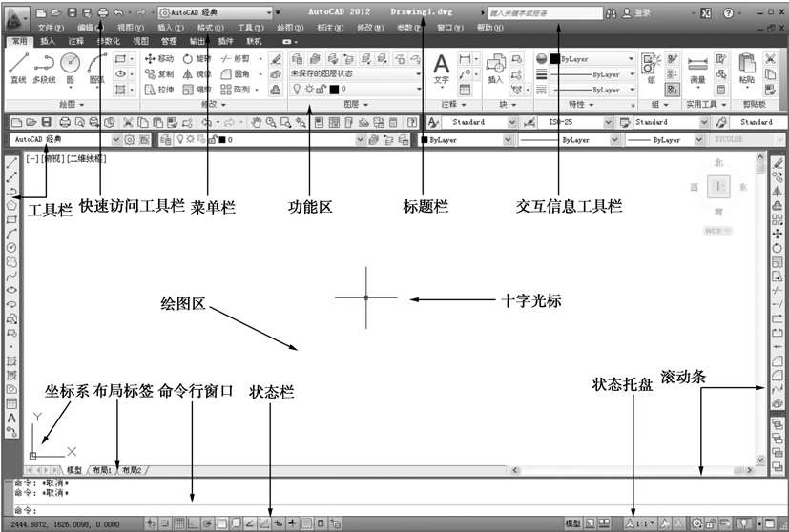Open ByLayer color control in properties toolbar
The height and width of the screenshot is (532, 789).
point(466,140)
